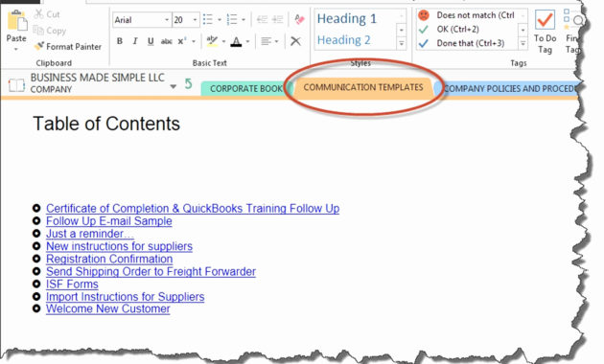Expand the bullet style dropdown arrow

(x=220, y=19)
